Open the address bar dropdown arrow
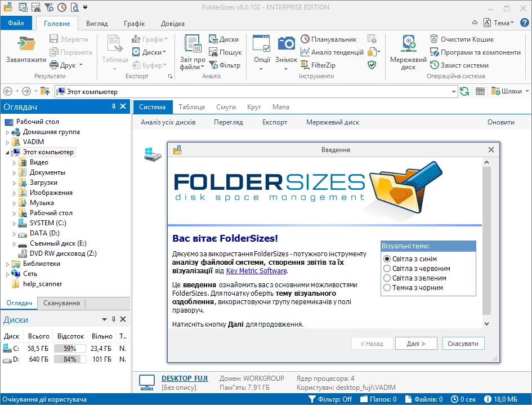532x405 pixels. point(454,92)
